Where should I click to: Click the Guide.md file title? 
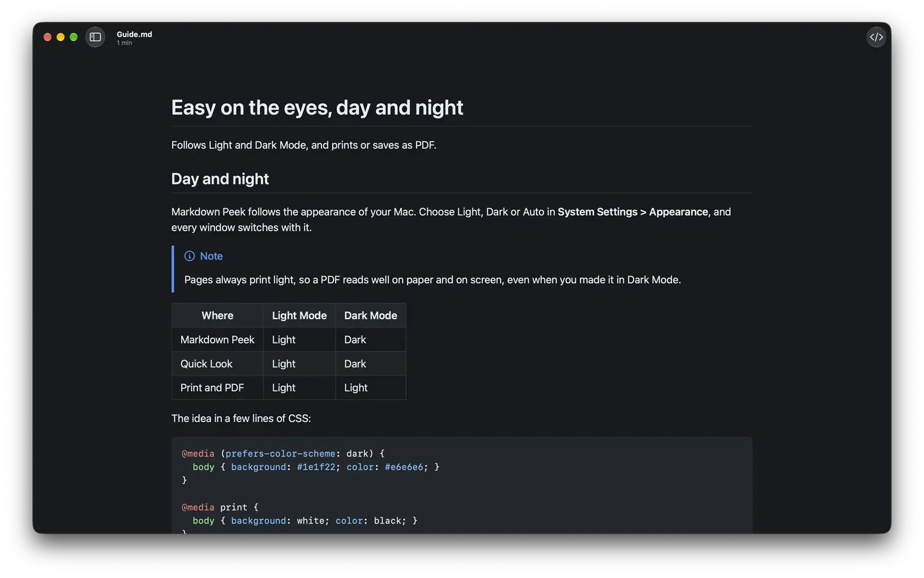point(134,34)
